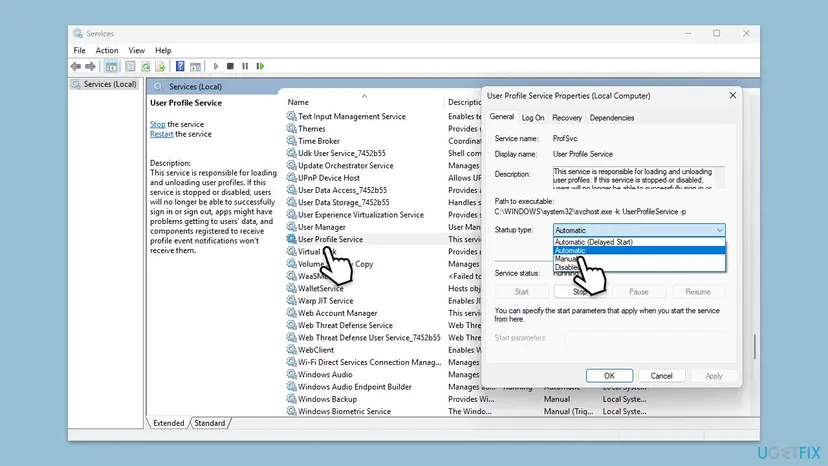
Task: Click the gear icon beside Windows Backup
Action: [291, 399]
